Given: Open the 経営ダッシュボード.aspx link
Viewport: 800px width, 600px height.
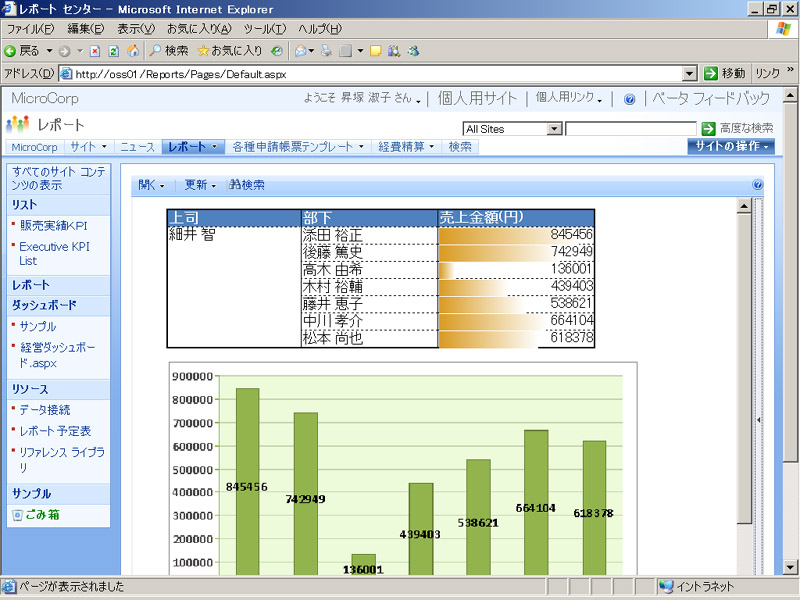Looking at the screenshot, I should 57,355.
